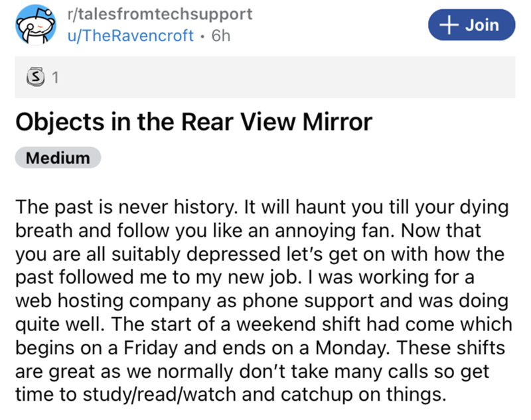Image resolution: width=531 pixels, height=420 pixels.
Task: Open the r/talesfromtechsupport subreddit avatar
Action: click(x=35, y=25)
